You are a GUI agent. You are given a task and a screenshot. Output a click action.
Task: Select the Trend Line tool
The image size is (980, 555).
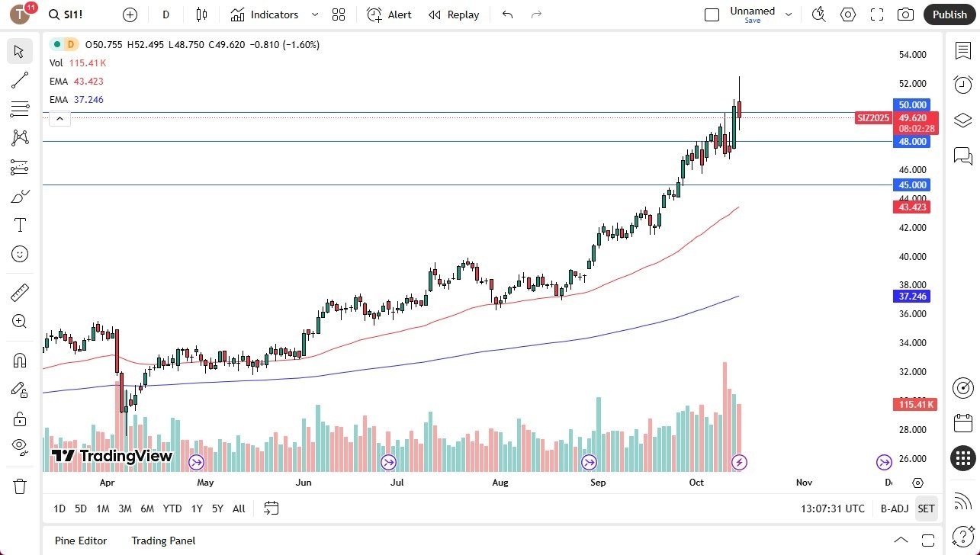[x=19, y=80]
